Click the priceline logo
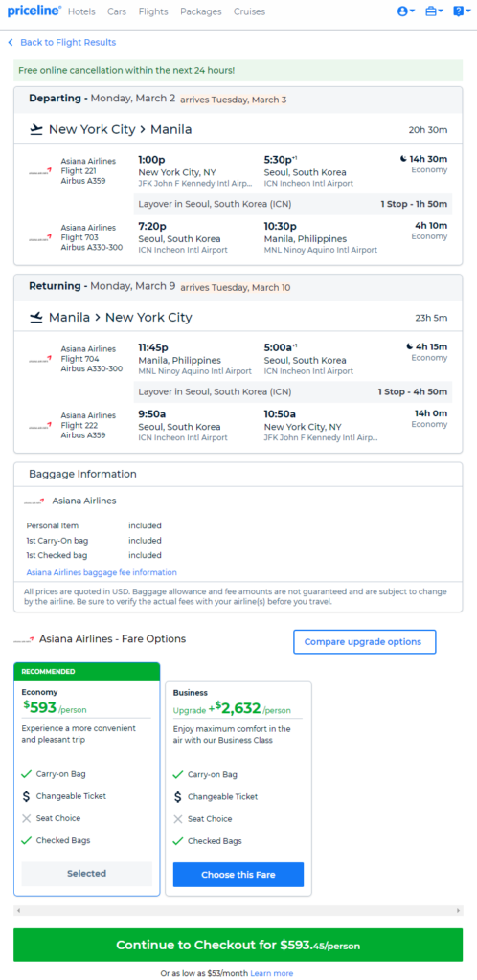This screenshot has width=477, height=980. click(34, 11)
